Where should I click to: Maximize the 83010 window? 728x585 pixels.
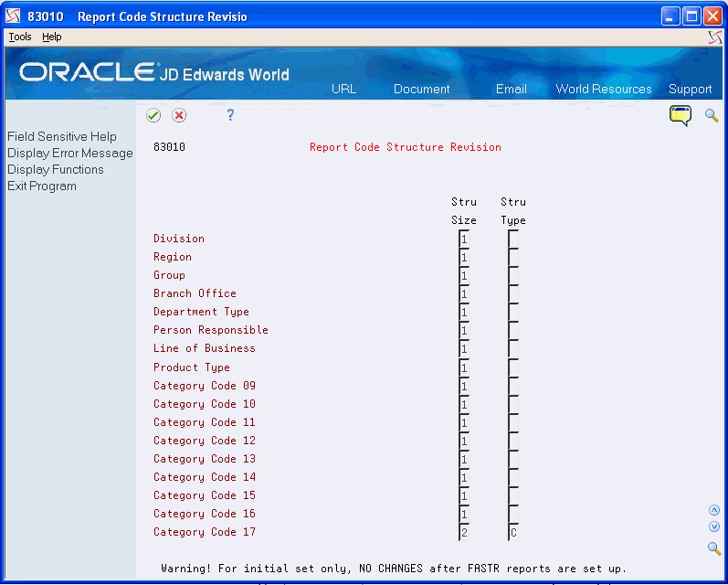click(x=691, y=16)
